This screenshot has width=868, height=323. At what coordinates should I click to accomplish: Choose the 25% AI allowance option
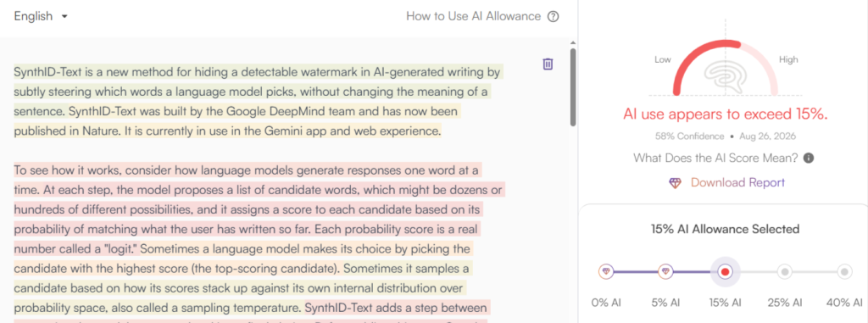[x=784, y=271]
